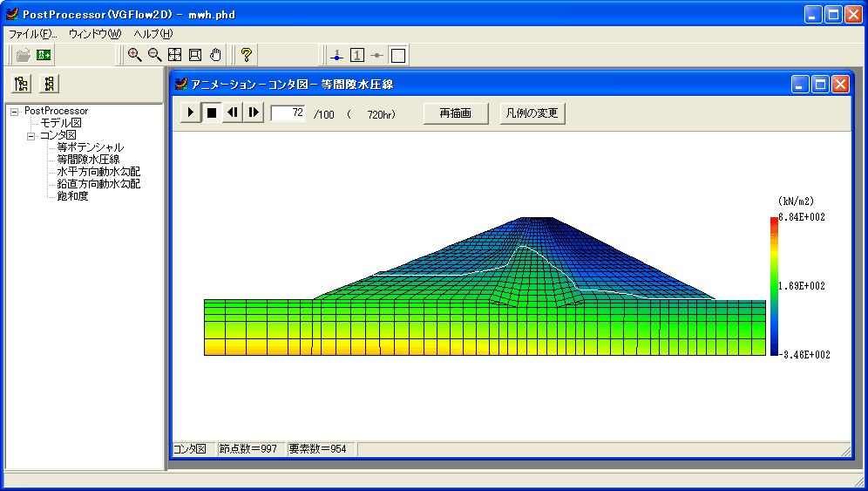Toggle element number display icon
The height and width of the screenshot is (491, 868).
(357, 56)
